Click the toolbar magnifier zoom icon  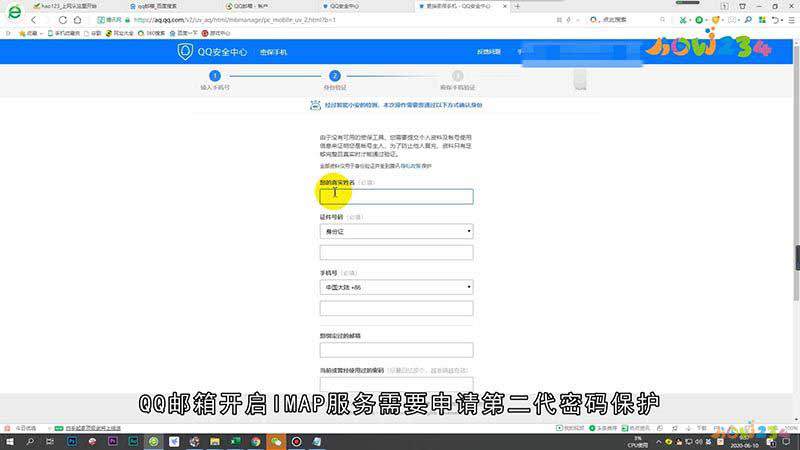click(748, 20)
